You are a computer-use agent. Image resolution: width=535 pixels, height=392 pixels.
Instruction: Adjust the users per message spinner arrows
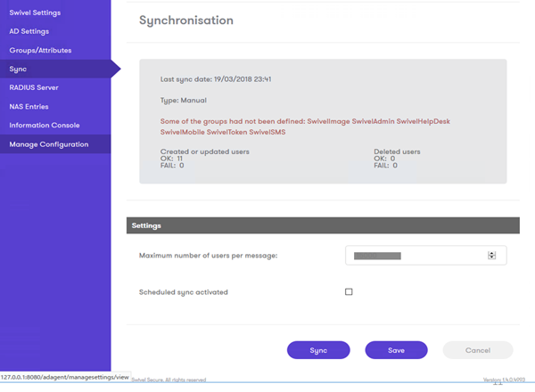coord(491,256)
